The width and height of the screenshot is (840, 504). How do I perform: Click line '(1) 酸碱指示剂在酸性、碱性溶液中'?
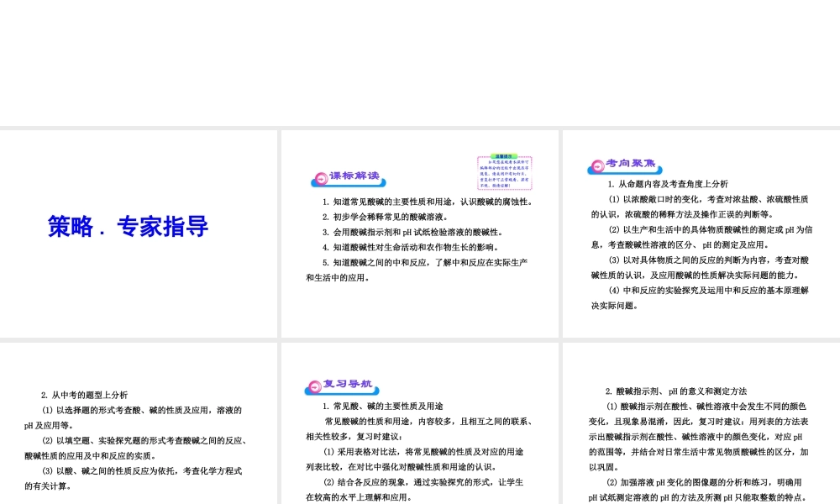pyautogui.click(x=706, y=407)
